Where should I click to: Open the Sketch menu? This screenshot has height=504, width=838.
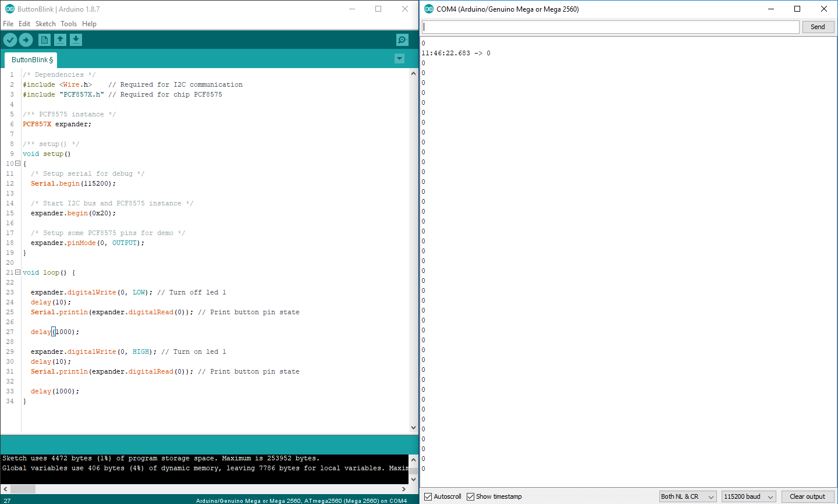pos(45,24)
